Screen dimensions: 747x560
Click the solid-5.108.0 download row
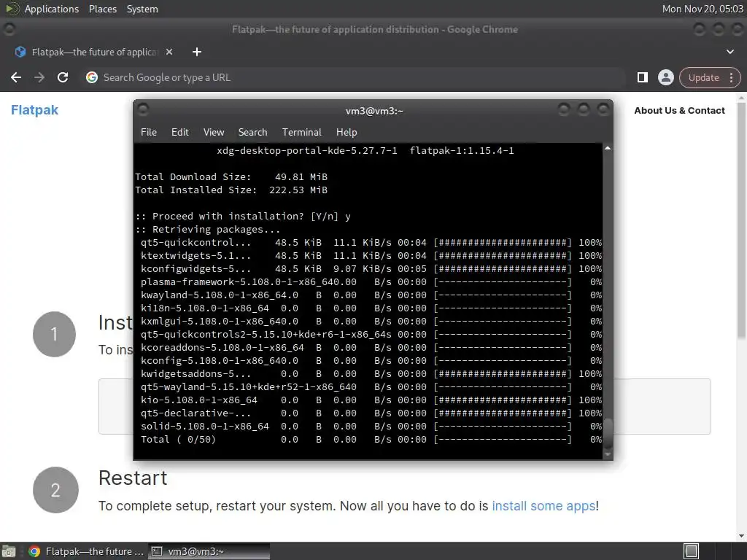pyautogui.click(x=371, y=426)
